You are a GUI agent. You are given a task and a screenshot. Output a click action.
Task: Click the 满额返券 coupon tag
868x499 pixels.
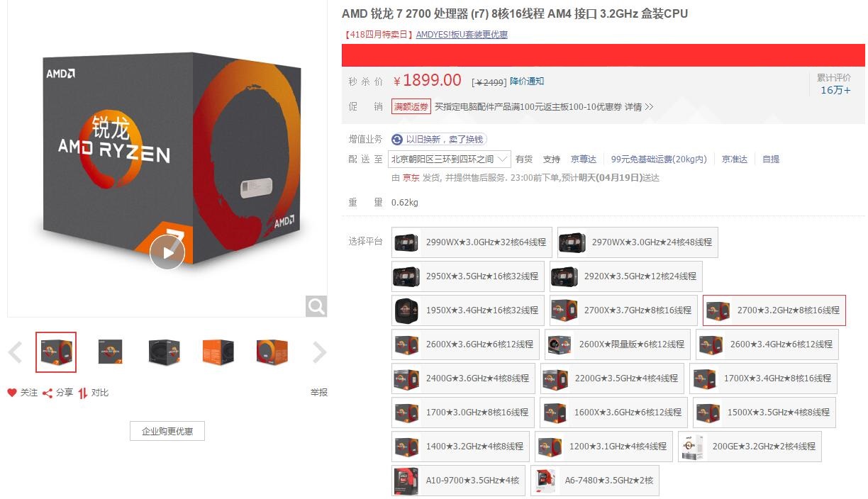tap(411, 106)
